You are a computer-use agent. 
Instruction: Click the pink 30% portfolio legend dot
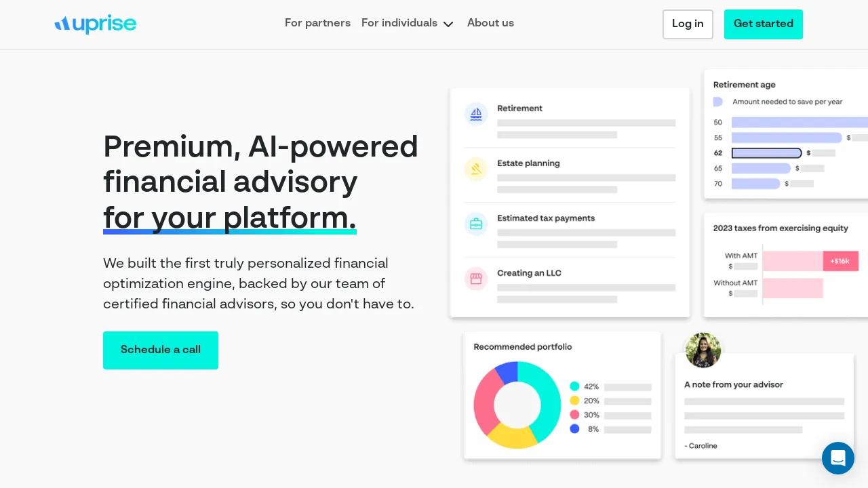pos(574,415)
